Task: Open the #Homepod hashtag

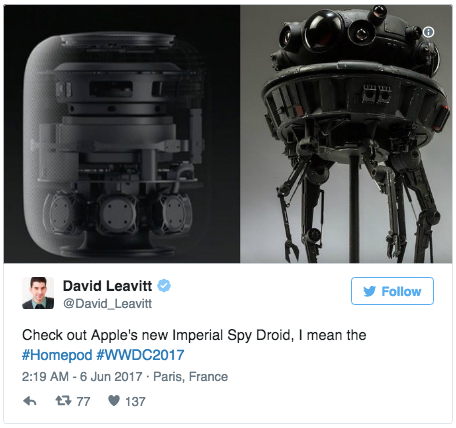Action: [57, 355]
